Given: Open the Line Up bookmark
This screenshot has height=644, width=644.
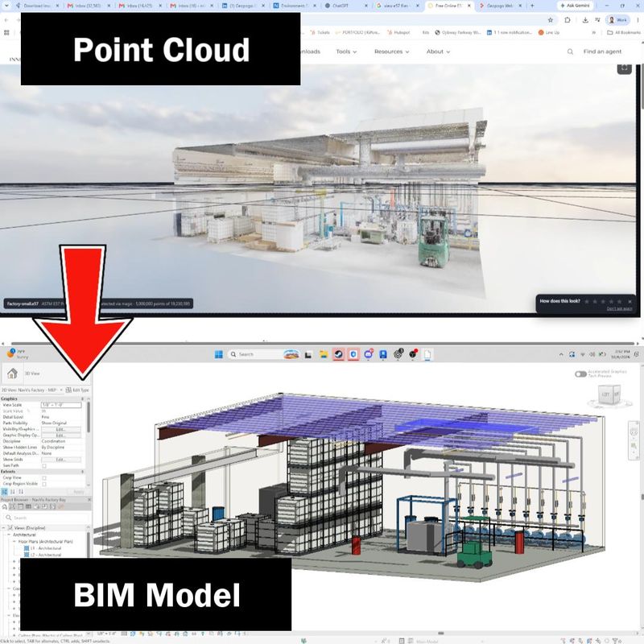Looking at the screenshot, I should coord(549,32).
